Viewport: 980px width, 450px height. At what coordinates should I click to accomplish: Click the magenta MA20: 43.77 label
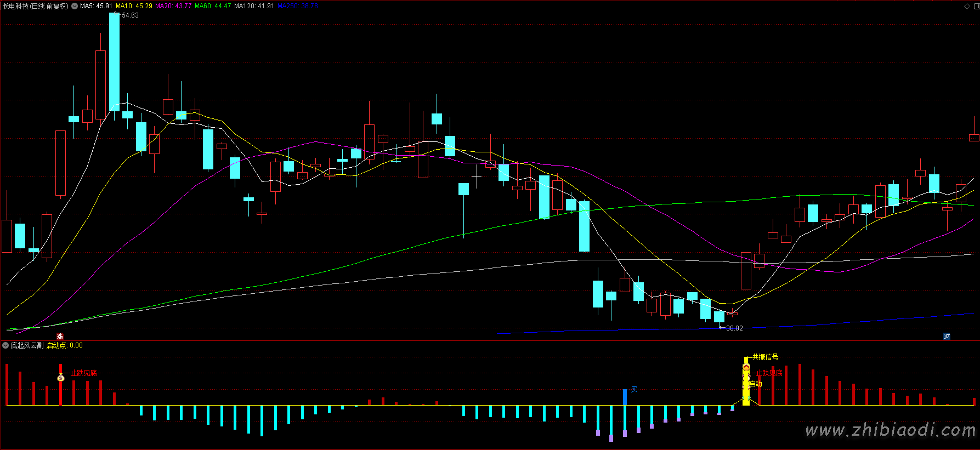click(173, 6)
